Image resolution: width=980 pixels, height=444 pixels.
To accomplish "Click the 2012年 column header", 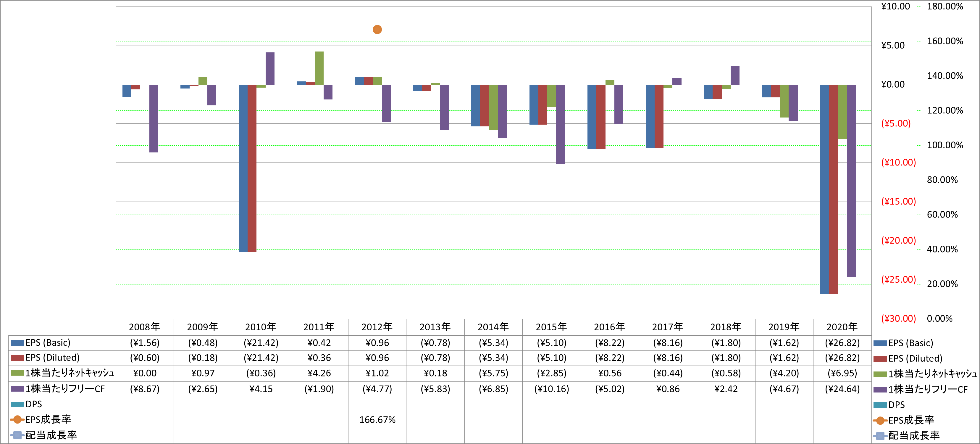I will [377, 327].
